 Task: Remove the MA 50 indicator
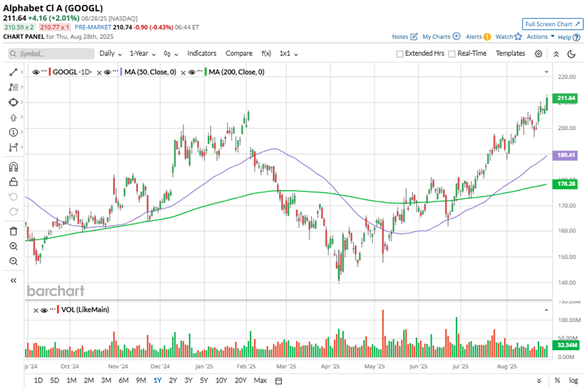click(x=99, y=72)
